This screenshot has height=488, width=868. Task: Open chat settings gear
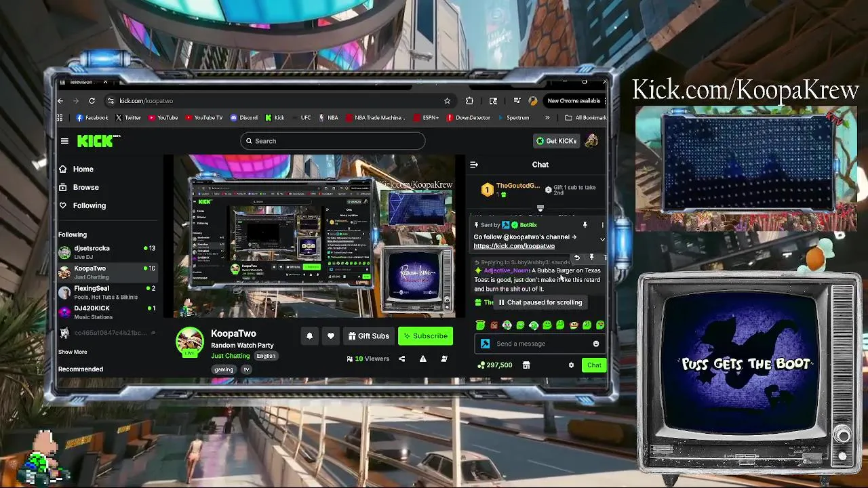point(571,365)
